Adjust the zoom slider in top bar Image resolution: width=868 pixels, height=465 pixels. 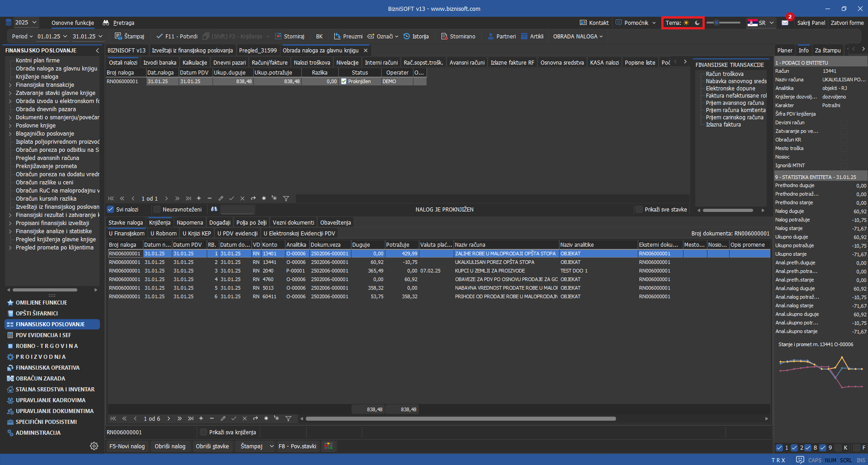point(716,23)
